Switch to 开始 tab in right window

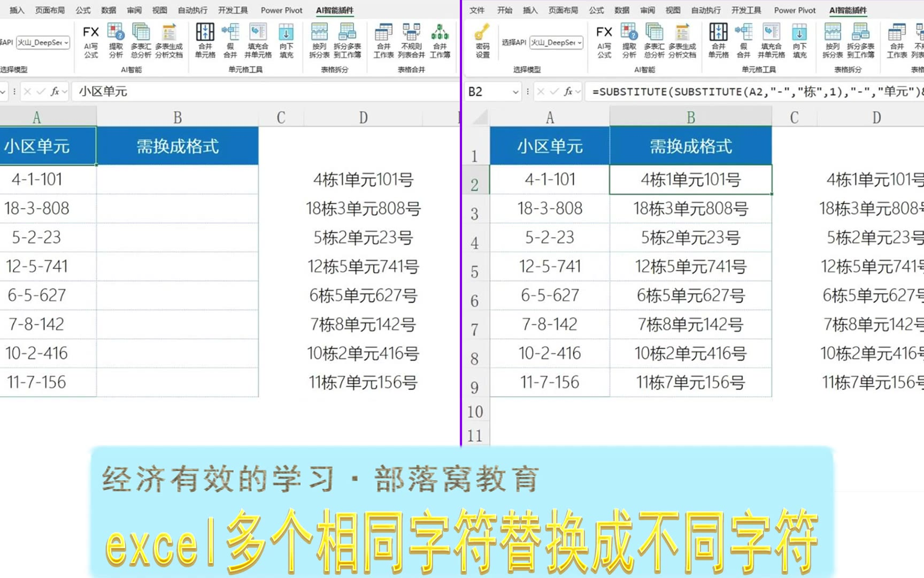[x=505, y=10]
